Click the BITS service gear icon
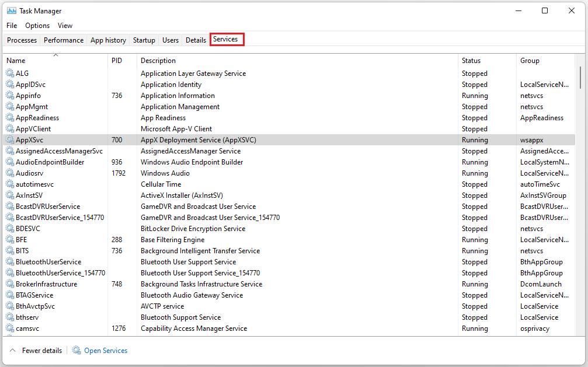 [x=9, y=251]
